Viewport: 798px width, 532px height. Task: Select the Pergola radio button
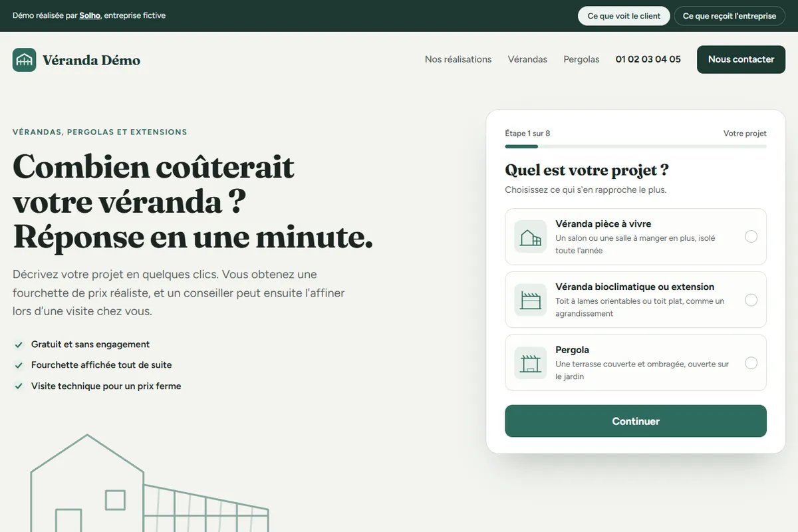tap(751, 363)
